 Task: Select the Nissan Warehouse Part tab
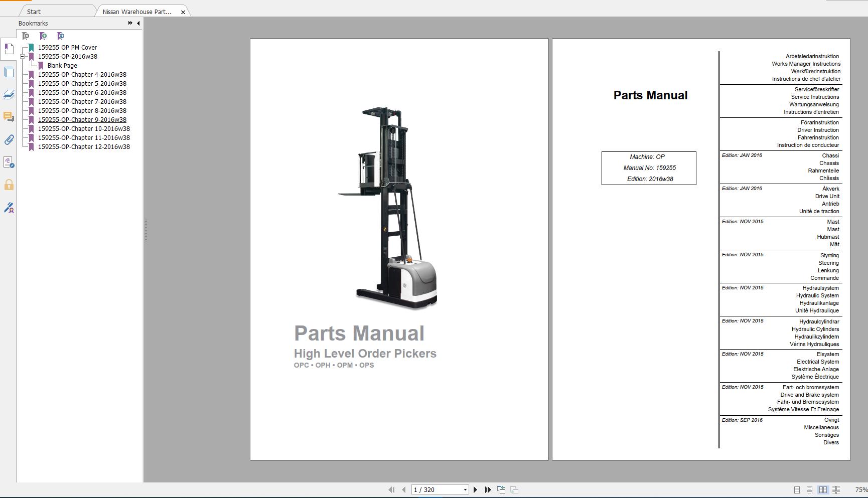[x=137, y=12]
